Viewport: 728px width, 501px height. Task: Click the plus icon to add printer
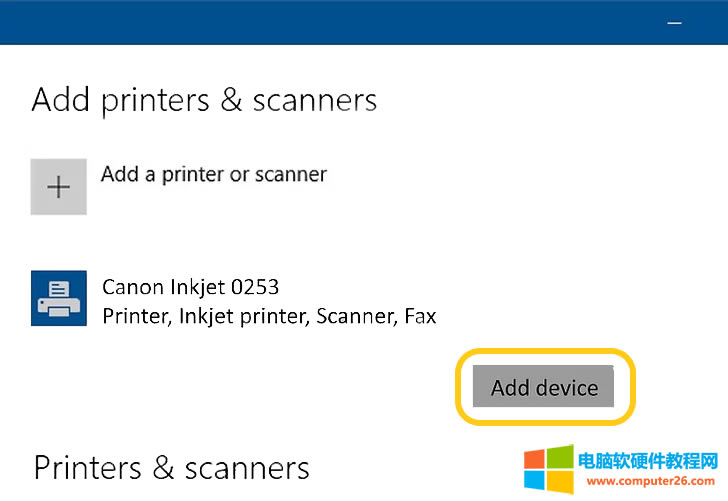(59, 187)
